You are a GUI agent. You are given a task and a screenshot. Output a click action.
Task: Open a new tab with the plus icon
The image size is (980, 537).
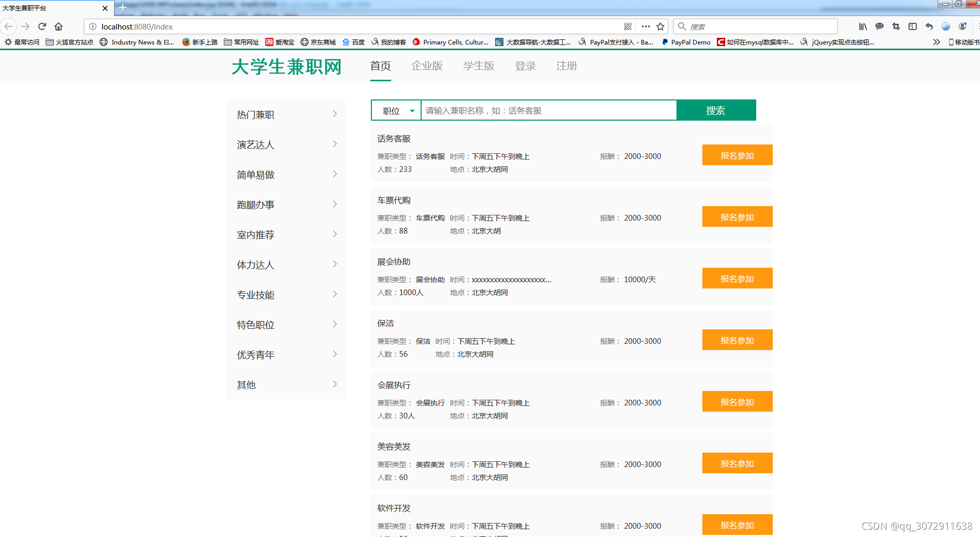click(x=123, y=7)
